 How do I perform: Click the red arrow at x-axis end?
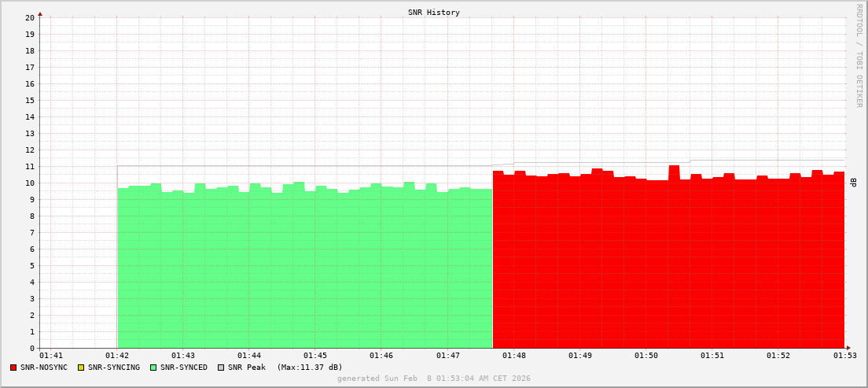pyautogui.click(x=848, y=348)
